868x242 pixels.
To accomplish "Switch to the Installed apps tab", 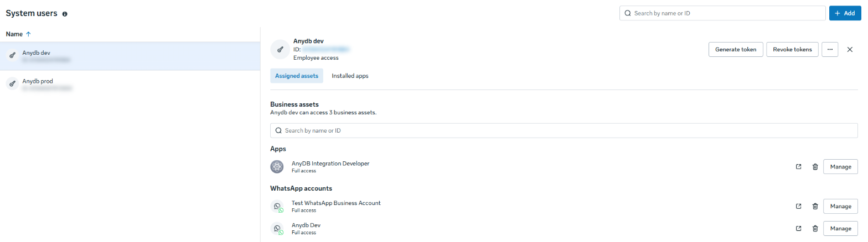I will click(350, 76).
